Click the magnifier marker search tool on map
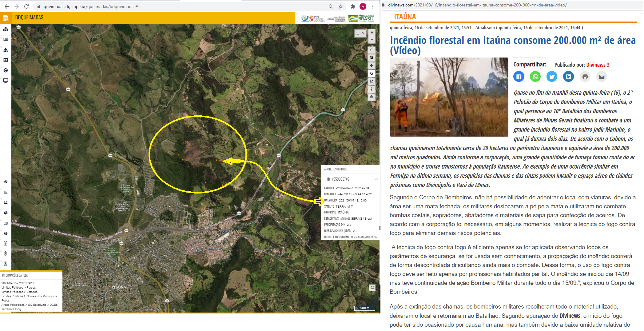 pyautogui.click(x=372, y=97)
